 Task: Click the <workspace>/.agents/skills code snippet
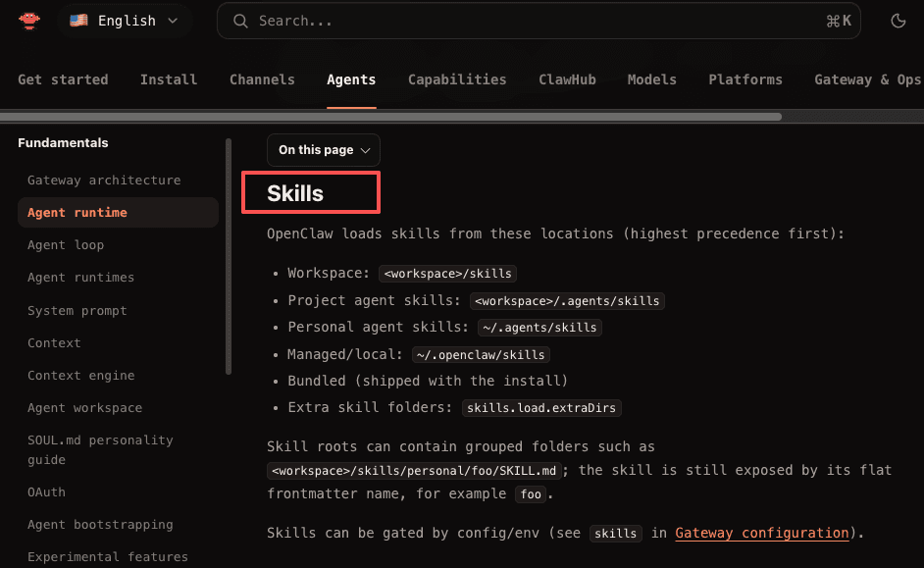coord(567,301)
